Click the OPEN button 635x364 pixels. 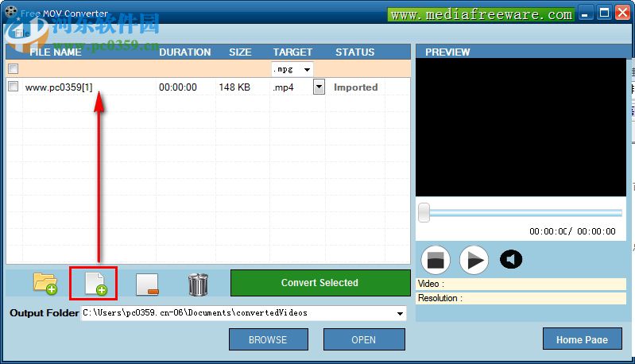coord(364,339)
